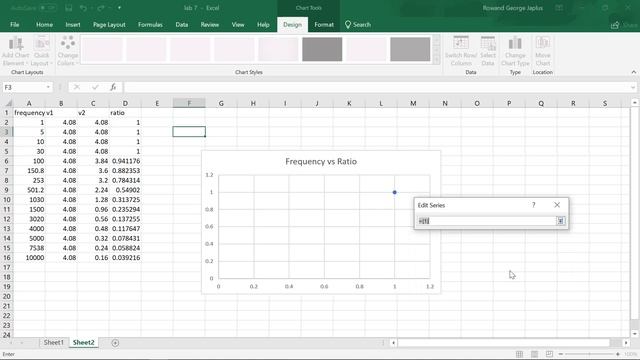Click the zoom out minus button
Viewport: 640px width, 360px height.
tap(561, 354)
